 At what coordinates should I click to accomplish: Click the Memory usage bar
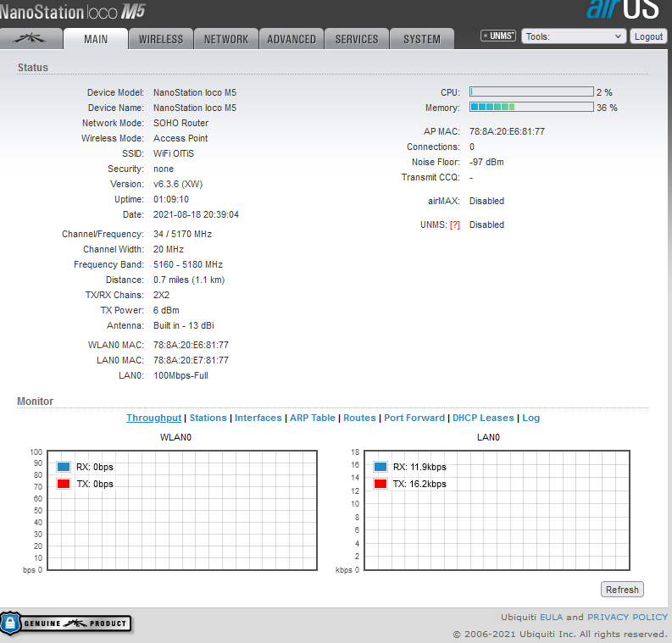pyautogui.click(x=531, y=107)
